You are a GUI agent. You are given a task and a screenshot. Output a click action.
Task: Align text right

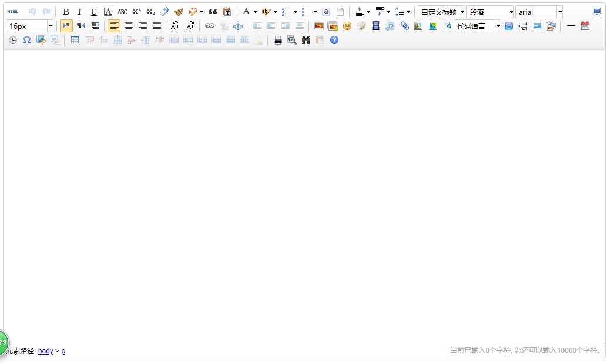(143, 26)
